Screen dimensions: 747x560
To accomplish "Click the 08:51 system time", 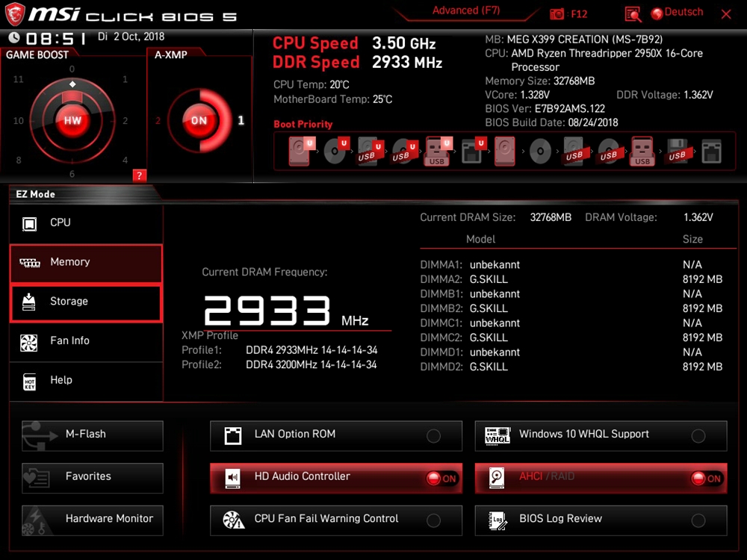I will [56, 38].
